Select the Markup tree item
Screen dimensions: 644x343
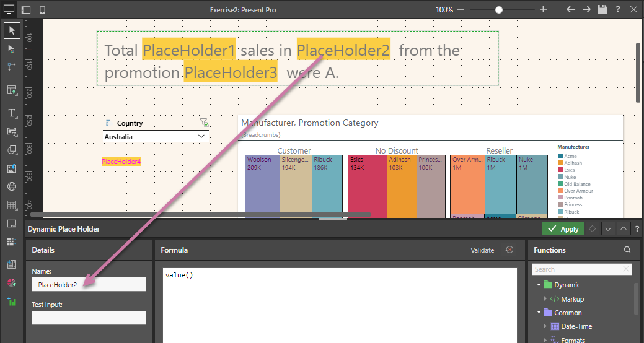click(573, 299)
